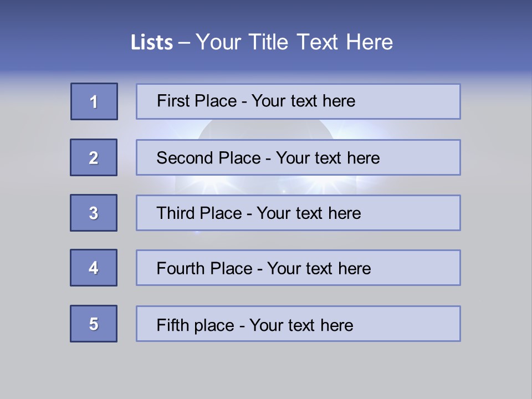Select the number 4 square
This screenshot has height=399, width=532.
click(94, 268)
